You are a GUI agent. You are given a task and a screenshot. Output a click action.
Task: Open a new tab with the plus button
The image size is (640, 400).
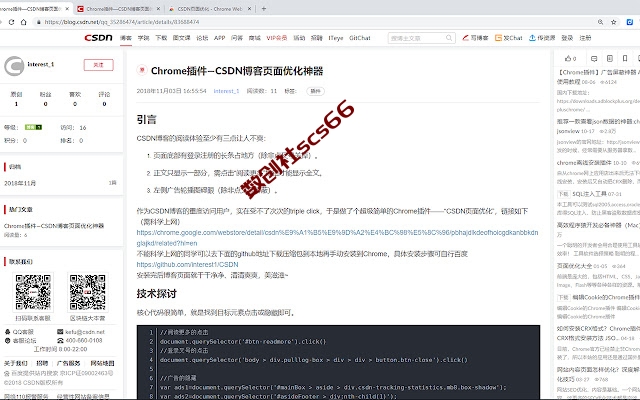pos(264,9)
